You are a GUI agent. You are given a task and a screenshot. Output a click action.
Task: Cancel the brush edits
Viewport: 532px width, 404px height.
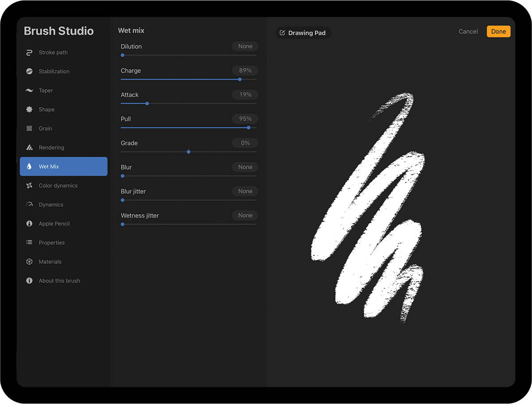tap(468, 31)
